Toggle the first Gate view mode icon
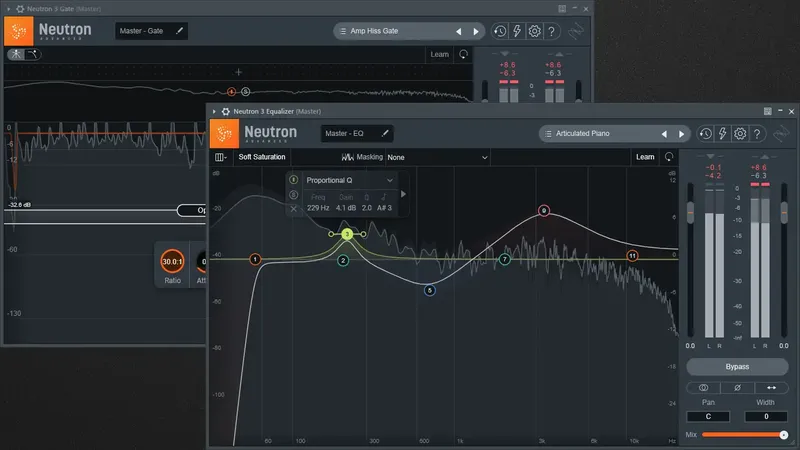Image resolution: width=800 pixels, height=450 pixels. 16,54
